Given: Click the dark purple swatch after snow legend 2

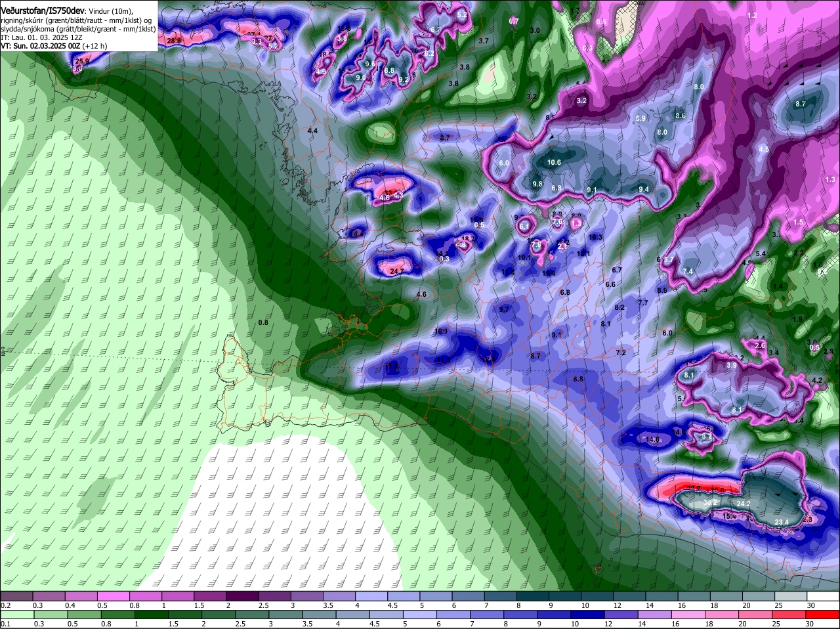Looking at the screenshot, I should (243, 596).
